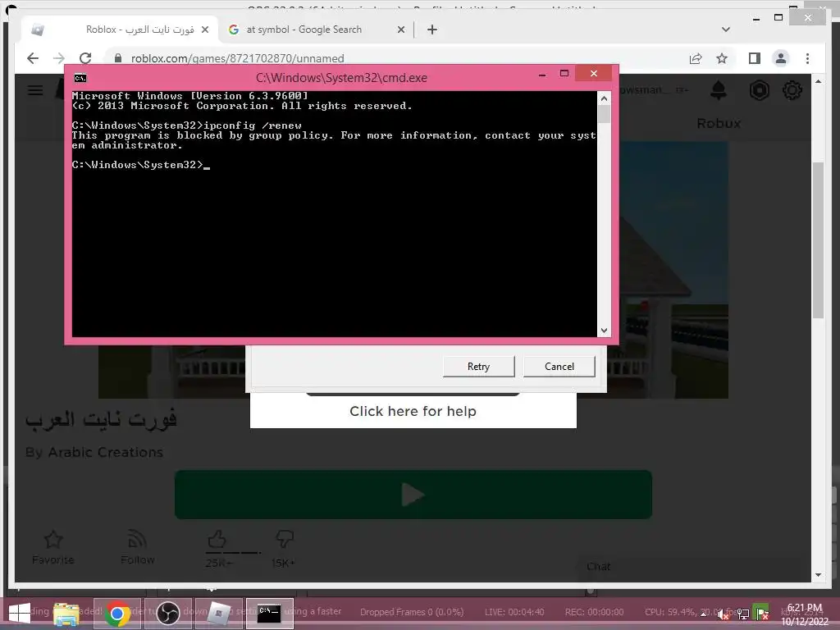Start the game with the green Play button
The image size is (840, 630).
(413, 495)
